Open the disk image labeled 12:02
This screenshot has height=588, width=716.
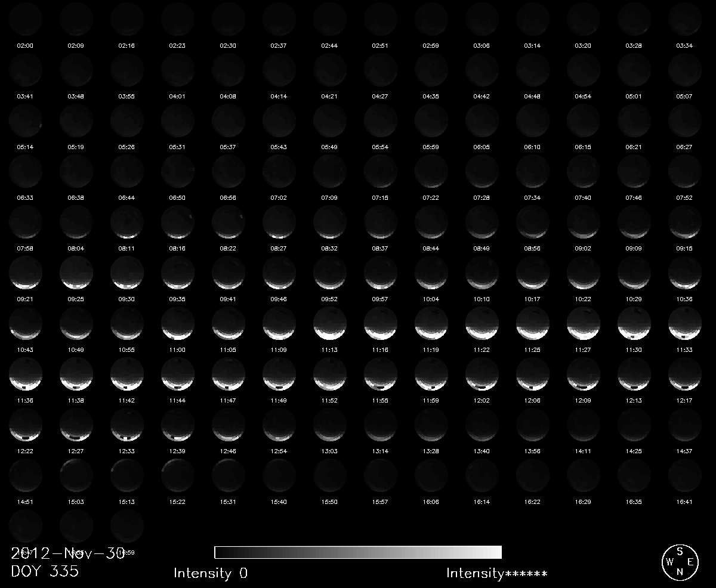point(482,373)
